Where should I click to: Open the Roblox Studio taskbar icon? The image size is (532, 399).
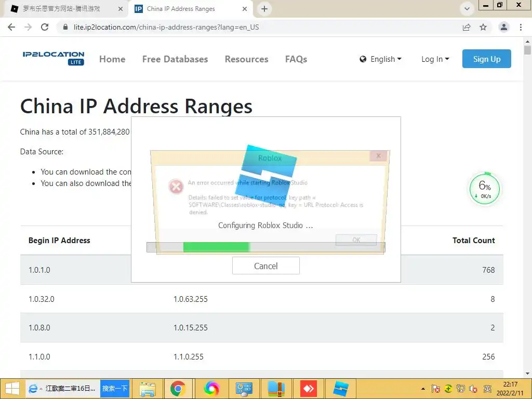[x=341, y=389]
